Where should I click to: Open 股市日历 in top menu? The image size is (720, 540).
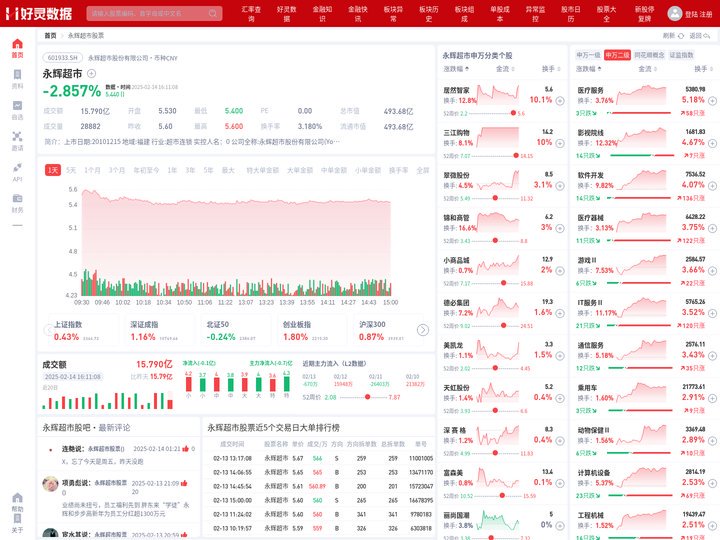coord(571,14)
